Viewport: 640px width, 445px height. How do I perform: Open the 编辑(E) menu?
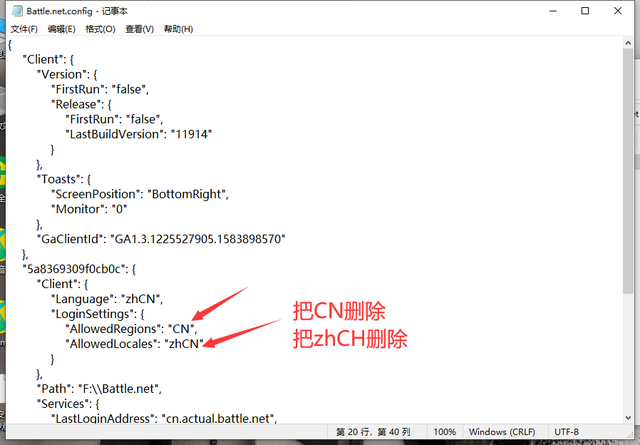tap(61, 29)
